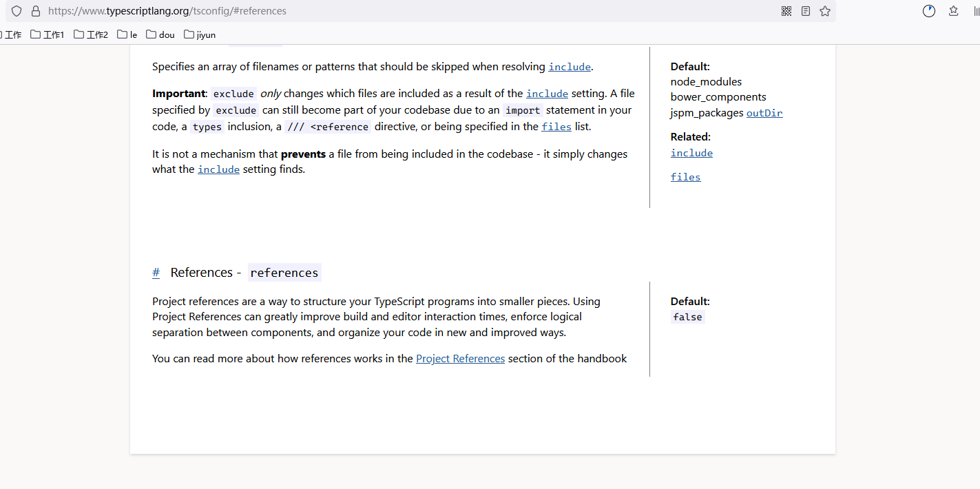This screenshot has width=980, height=489.
Task: Expand the jiyun bookmarks folder
Action: (200, 34)
